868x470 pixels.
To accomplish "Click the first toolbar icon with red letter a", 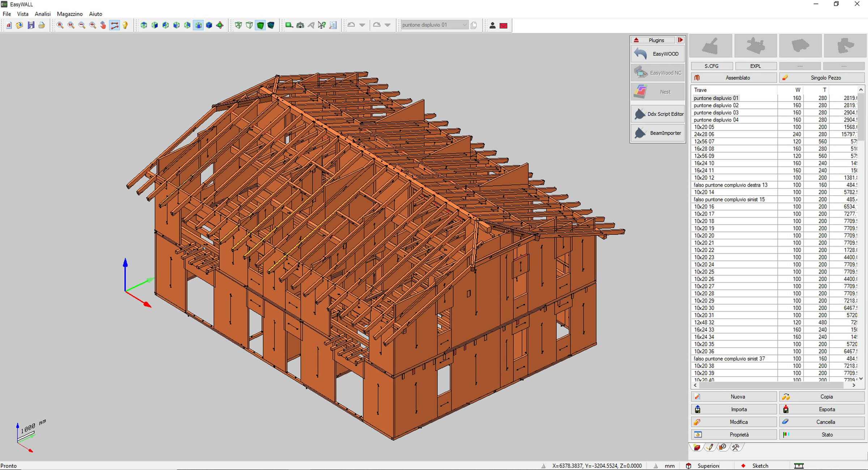I will [9, 25].
